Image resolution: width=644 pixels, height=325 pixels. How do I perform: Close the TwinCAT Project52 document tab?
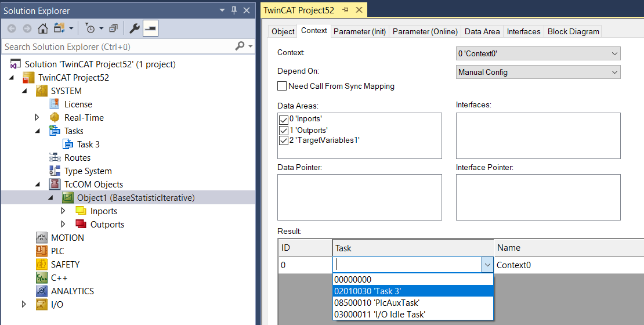click(x=359, y=10)
